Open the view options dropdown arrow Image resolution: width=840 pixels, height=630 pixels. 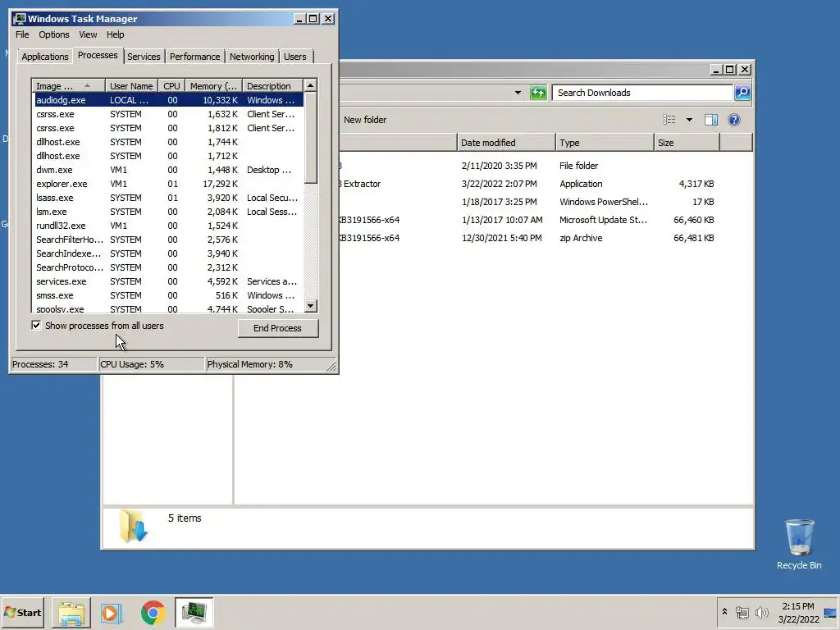[x=689, y=120]
